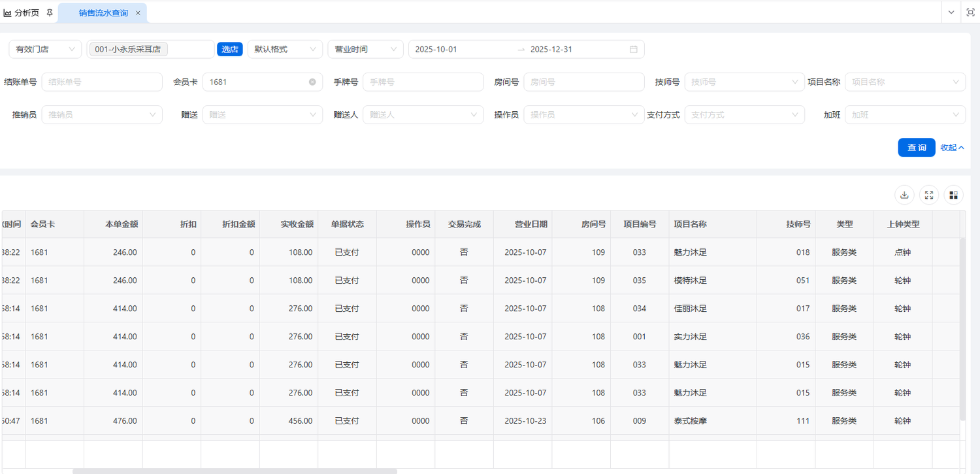Open the 营业时间 time-type dropdown

(365, 49)
